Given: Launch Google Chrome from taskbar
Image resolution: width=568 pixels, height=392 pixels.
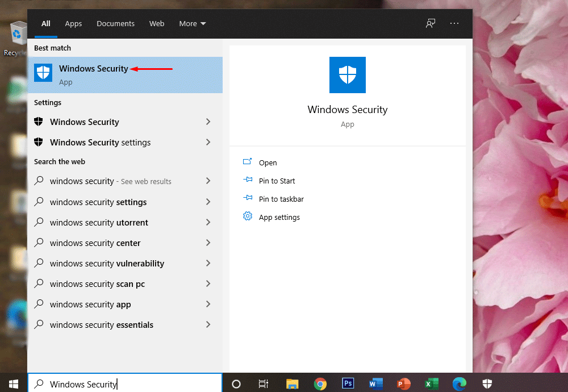Looking at the screenshot, I should [320, 384].
